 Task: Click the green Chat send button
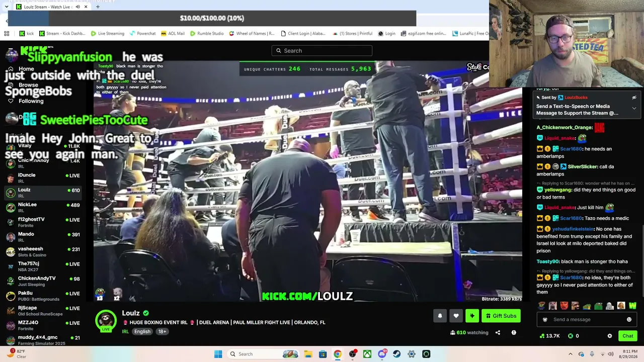pyautogui.click(x=628, y=336)
